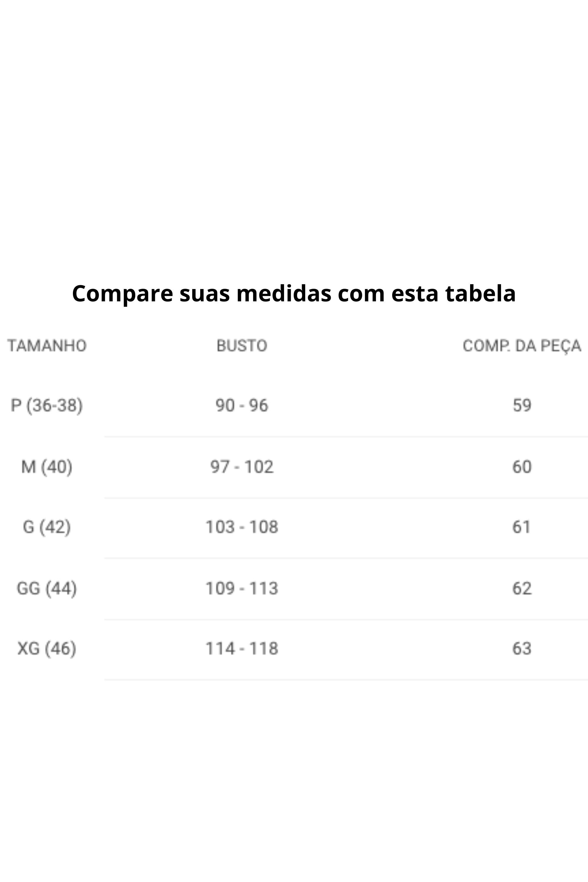
Task: Select the length value 63
Action: click(x=522, y=648)
